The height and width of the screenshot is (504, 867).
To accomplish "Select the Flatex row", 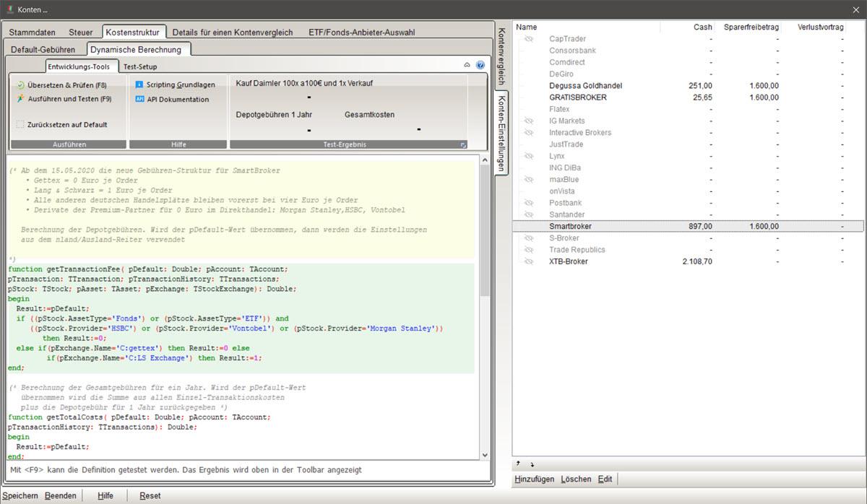I will (x=688, y=109).
